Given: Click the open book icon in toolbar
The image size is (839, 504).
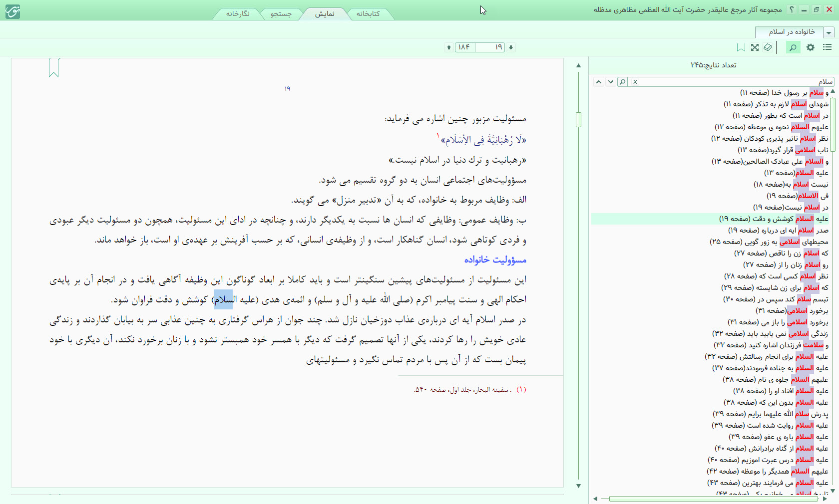Looking at the screenshot, I should tap(768, 47).
